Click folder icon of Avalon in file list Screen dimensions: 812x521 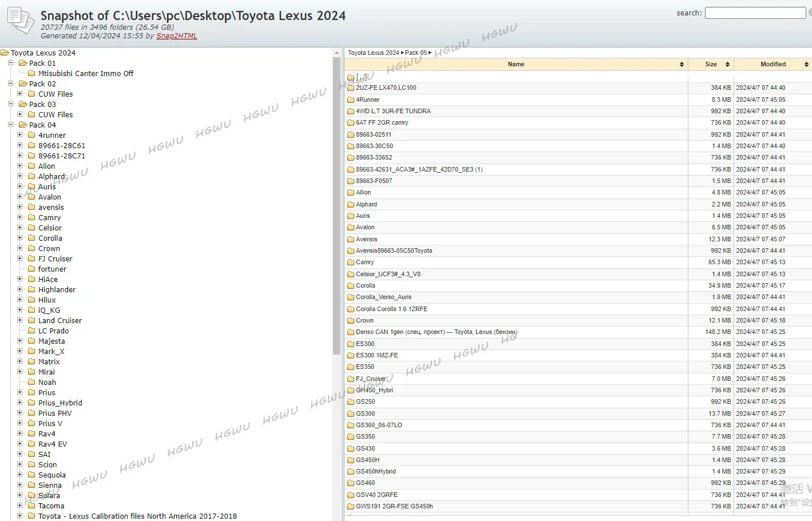point(351,228)
